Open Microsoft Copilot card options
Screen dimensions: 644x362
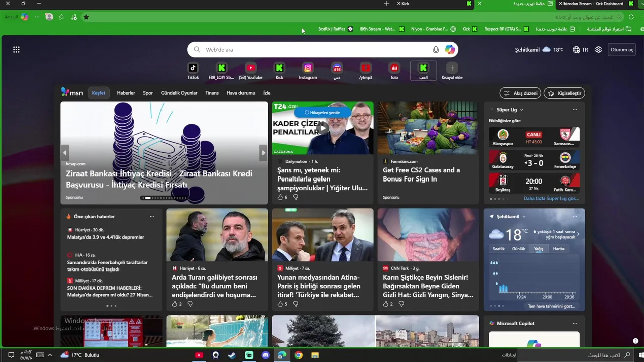[x=575, y=323]
